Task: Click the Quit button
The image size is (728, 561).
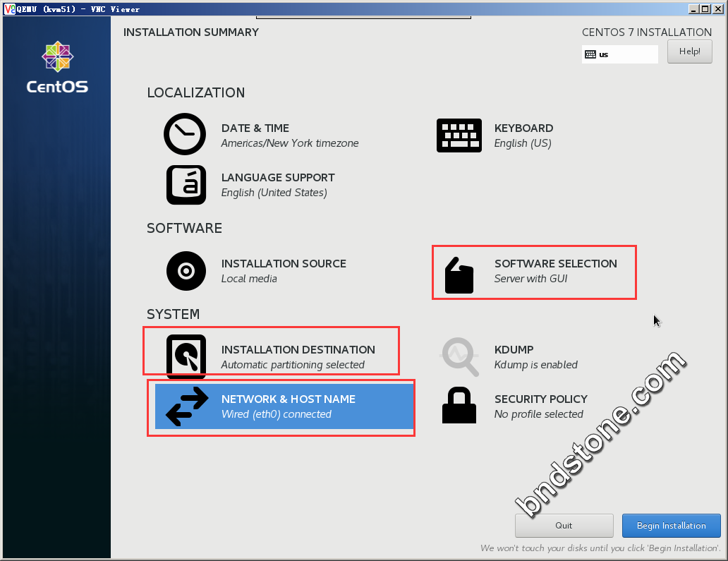Action: pos(564,525)
